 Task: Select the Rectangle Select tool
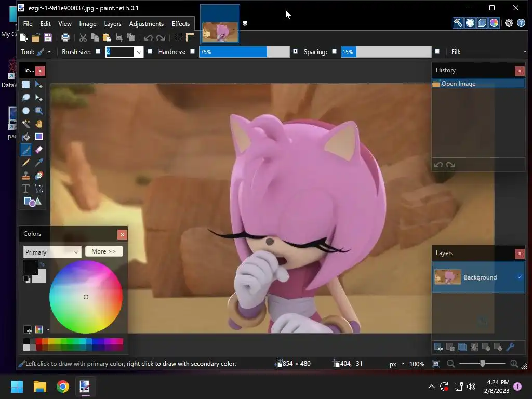point(26,85)
